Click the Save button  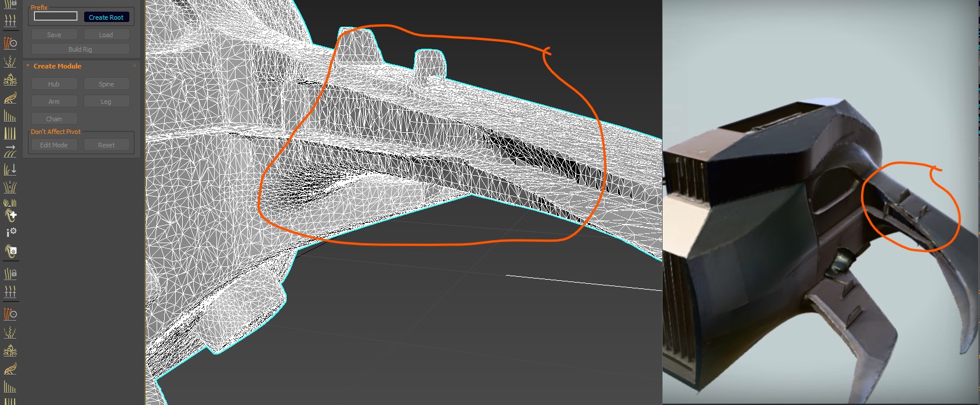54,35
